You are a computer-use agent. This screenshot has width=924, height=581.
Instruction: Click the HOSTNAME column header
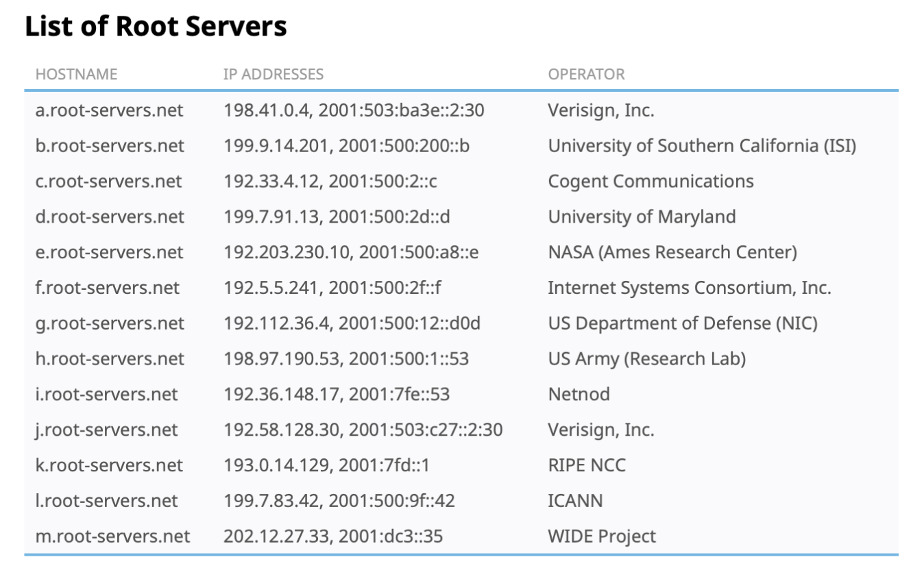point(77,74)
